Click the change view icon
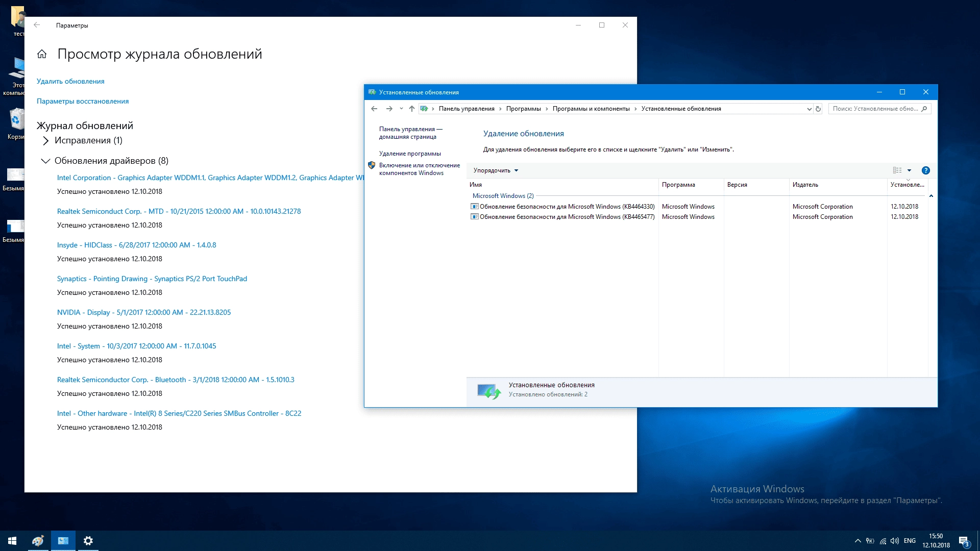Viewport: 980px width, 551px height. [x=897, y=170]
